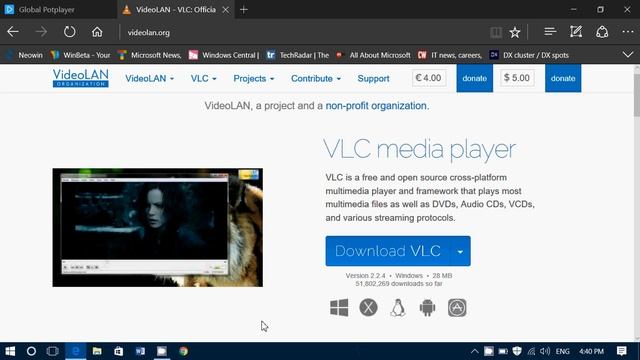The height and width of the screenshot is (360, 640).
Task: Open the WinBeta favorite
Action: click(80, 55)
